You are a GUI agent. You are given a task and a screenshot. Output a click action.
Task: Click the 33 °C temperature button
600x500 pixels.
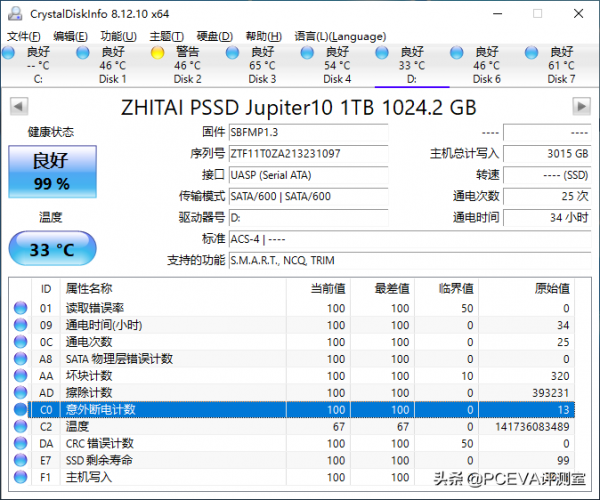(x=52, y=248)
